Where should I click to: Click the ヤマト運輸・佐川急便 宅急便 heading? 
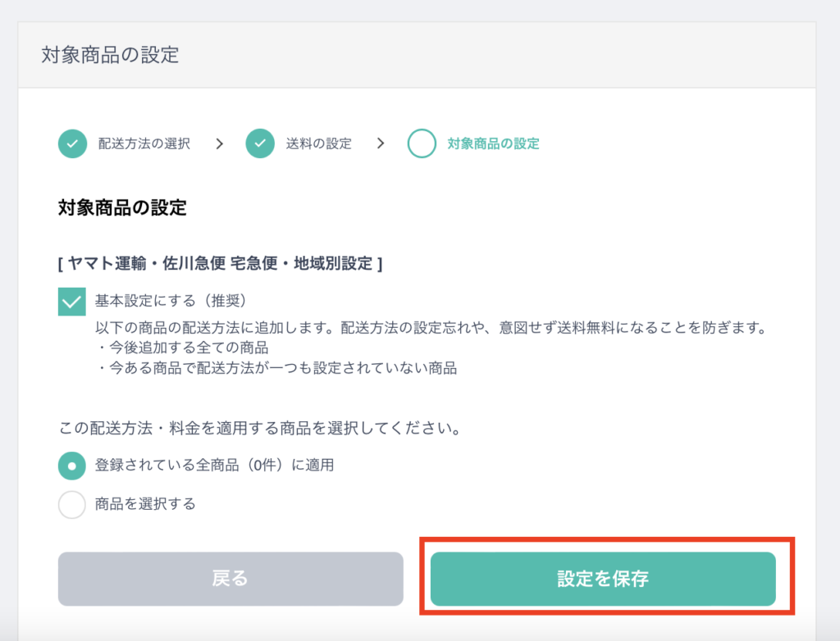tap(220, 263)
